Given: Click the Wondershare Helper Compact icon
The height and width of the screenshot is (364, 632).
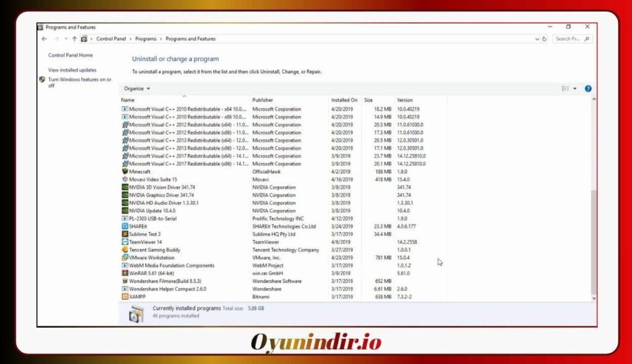Looking at the screenshot, I should coord(125,289).
